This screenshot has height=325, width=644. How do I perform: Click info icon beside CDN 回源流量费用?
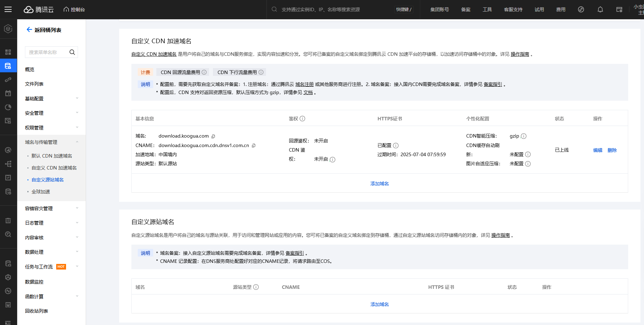[x=204, y=72]
